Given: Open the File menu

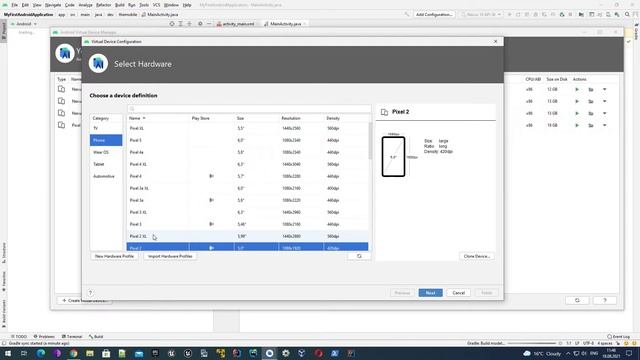Looking at the screenshot, I should pos(14,5).
